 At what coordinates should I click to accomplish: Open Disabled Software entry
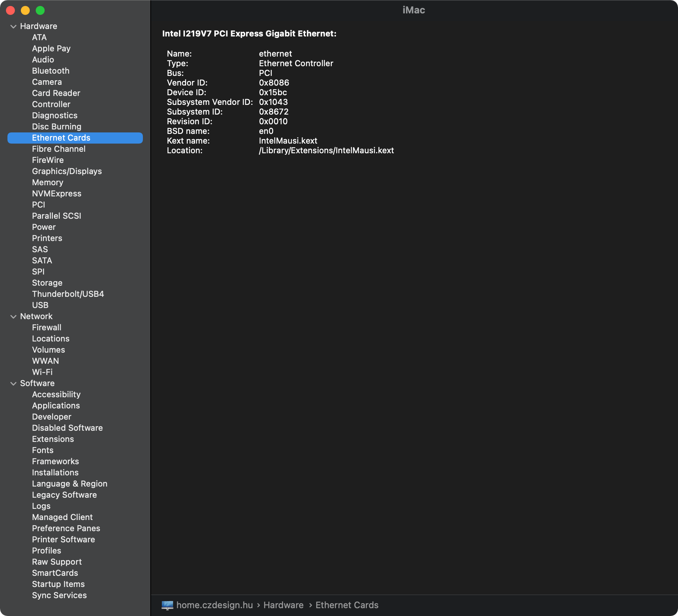(67, 428)
